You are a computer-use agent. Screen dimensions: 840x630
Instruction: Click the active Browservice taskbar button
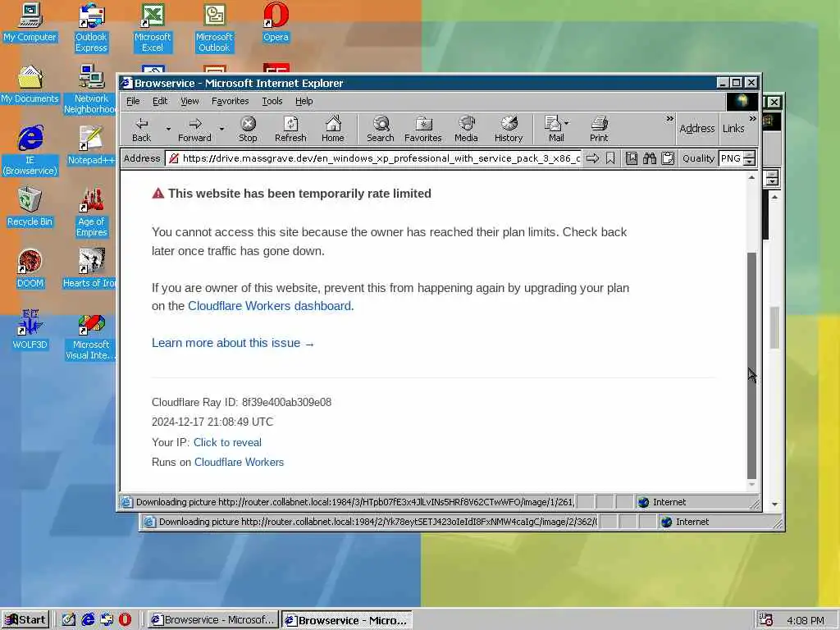coord(347,620)
